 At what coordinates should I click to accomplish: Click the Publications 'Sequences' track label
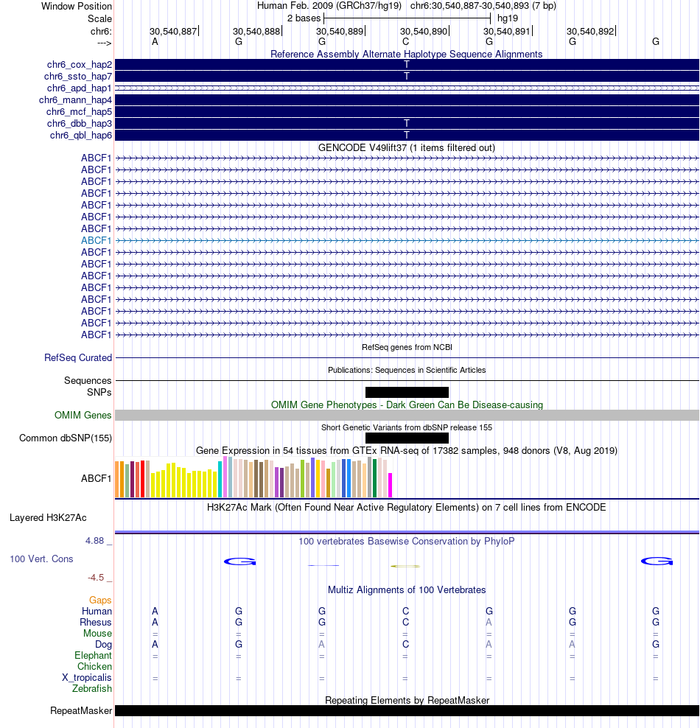click(88, 381)
